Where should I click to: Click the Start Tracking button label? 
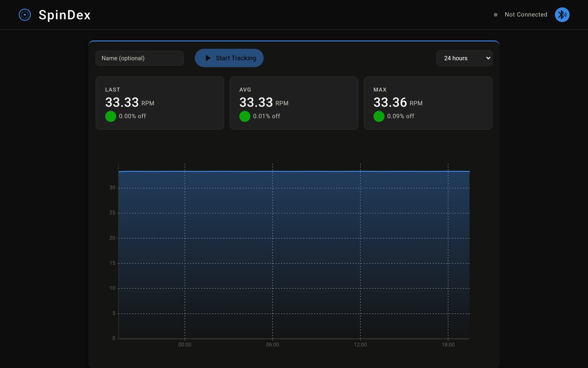point(236,58)
